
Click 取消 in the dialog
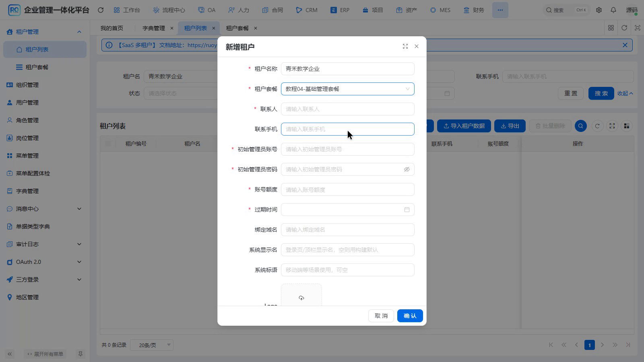[x=381, y=316]
